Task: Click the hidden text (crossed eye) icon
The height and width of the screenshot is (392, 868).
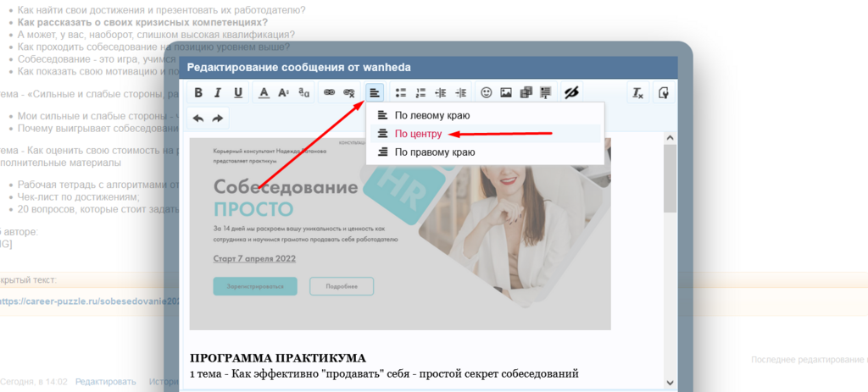Action: pyautogui.click(x=571, y=93)
